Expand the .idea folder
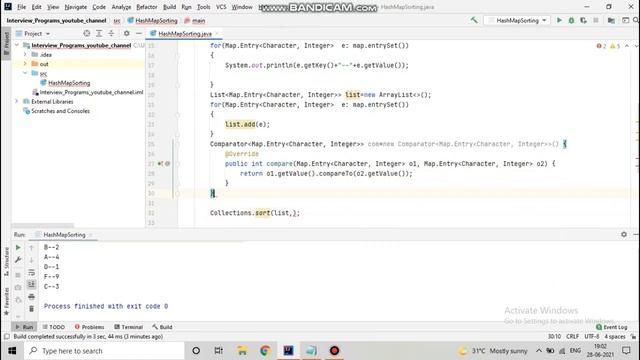Screen dimensions: 640x360 point(25,54)
